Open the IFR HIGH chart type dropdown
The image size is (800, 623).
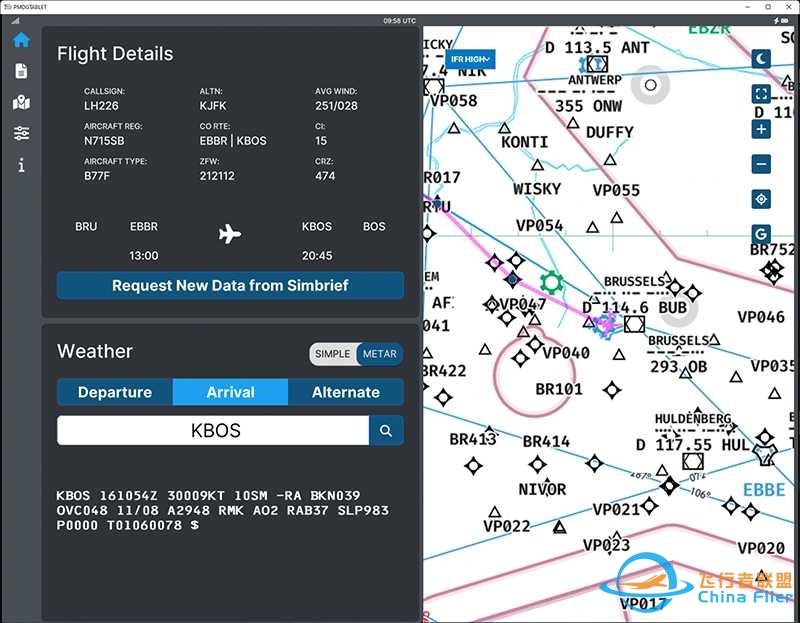click(470, 59)
